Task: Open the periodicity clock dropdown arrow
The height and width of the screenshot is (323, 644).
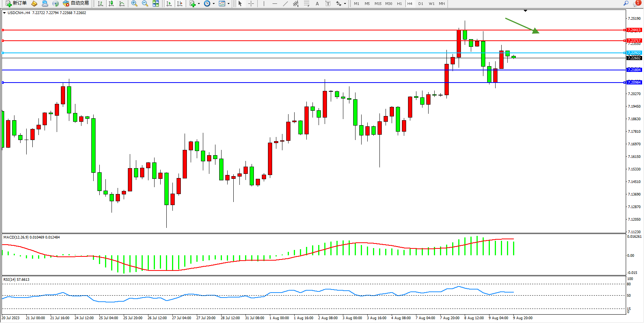Action: [214, 4]
